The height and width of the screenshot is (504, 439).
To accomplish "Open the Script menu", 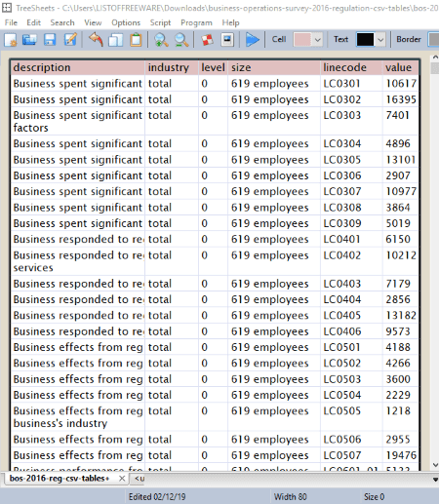I will coord(160,22).
